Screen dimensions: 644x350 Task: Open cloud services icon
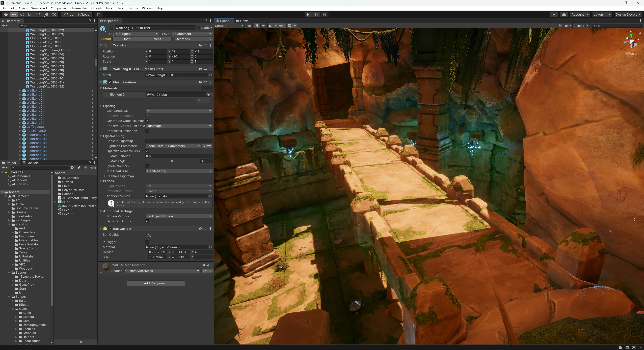point(564,14)
